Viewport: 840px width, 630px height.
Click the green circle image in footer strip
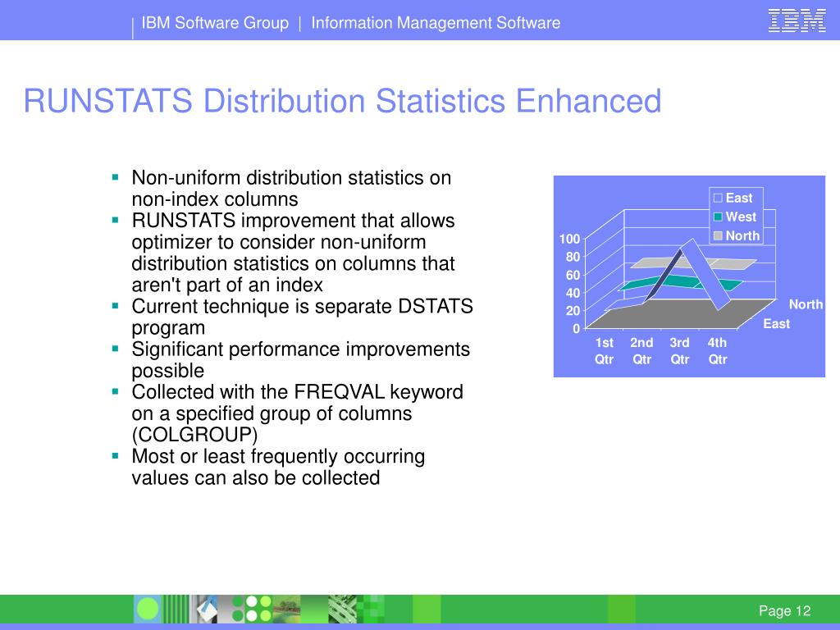coord(148,609)
